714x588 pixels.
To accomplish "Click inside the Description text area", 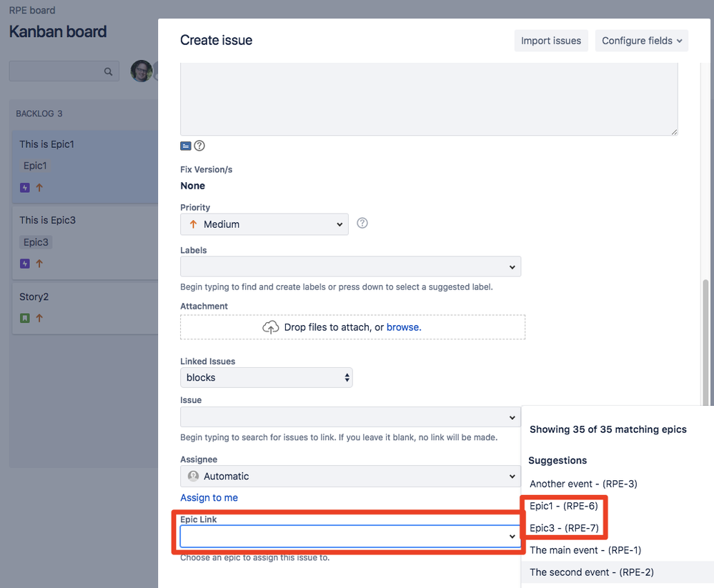I will (429, 99).
